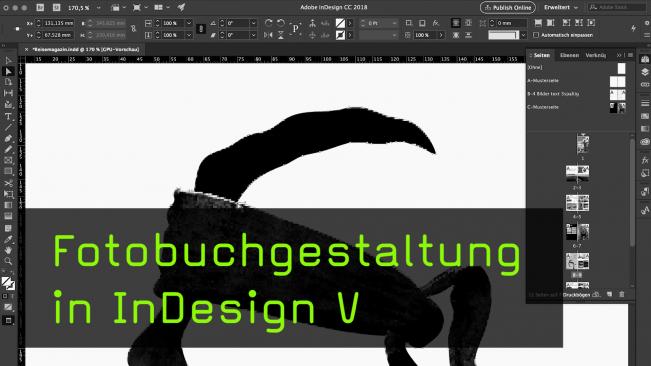The height and width of the screenshot is (366, 651).
Task: Click the quick apply lightning icon
Action: [634, 28]
